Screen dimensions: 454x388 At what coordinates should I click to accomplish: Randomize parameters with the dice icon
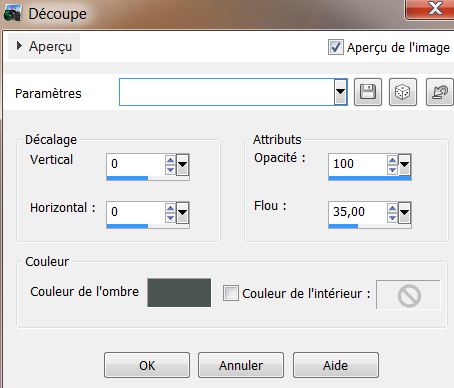point(403,92)
